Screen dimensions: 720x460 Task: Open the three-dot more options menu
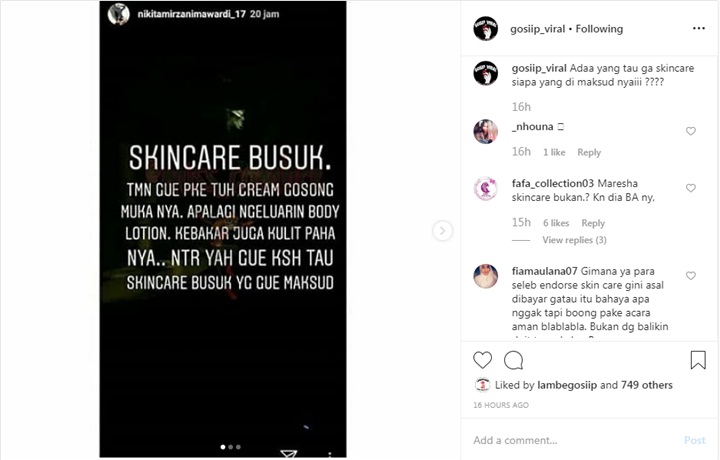point(698,28)
